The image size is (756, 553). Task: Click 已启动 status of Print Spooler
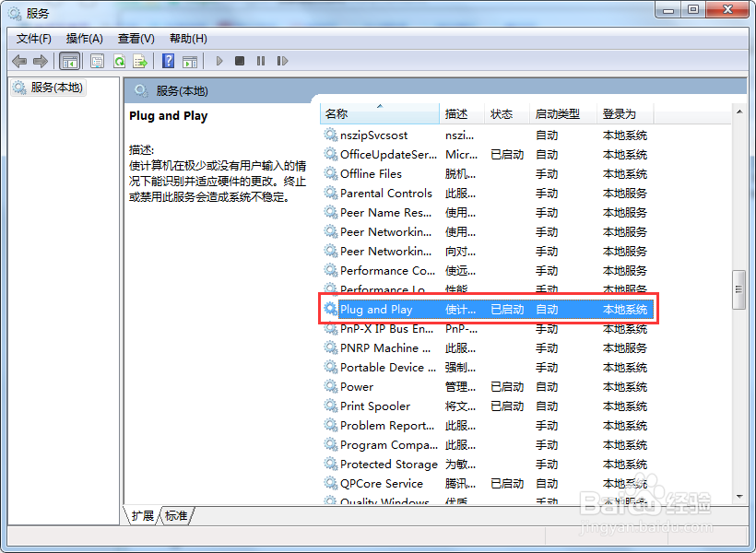[x=507, y=406]
